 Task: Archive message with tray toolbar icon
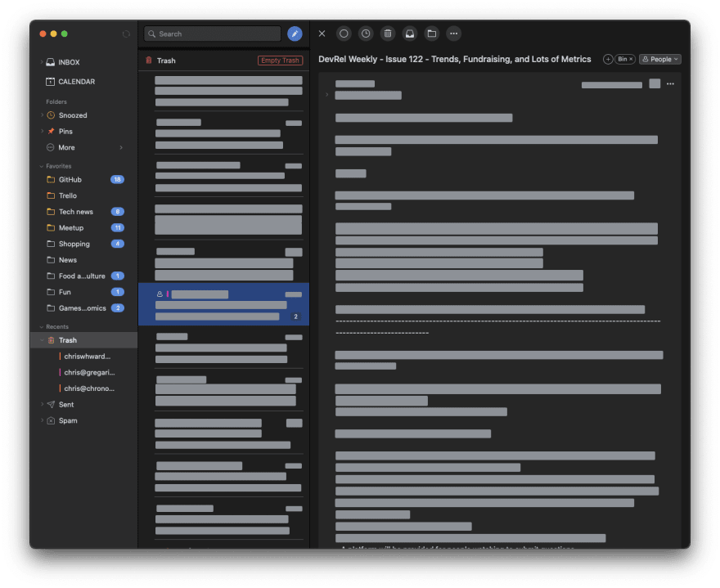(410, 34)
